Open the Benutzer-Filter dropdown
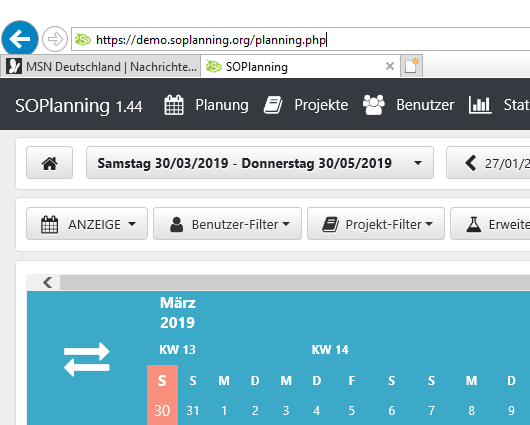The width and height of the screenshot is (530, 425). click(x=227, y=224)
